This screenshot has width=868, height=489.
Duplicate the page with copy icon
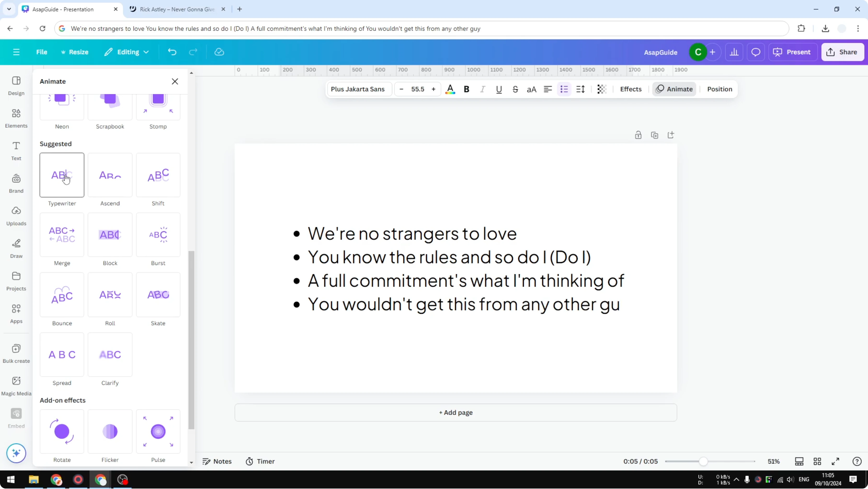pyautogui.click(x=655, y=135)
